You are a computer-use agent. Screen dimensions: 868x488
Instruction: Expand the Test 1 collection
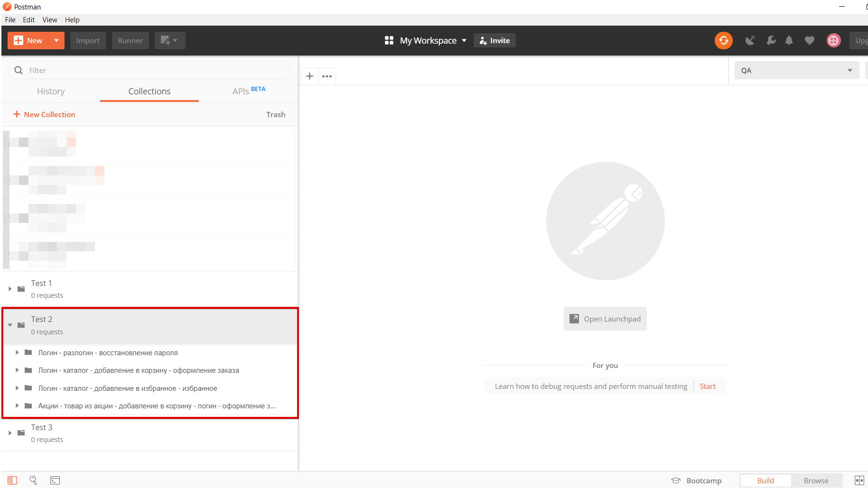point(10,289)
